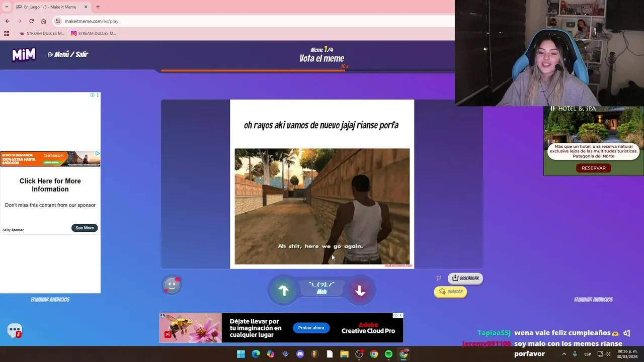Open taskbar clock and date

(x=628, y=354)
